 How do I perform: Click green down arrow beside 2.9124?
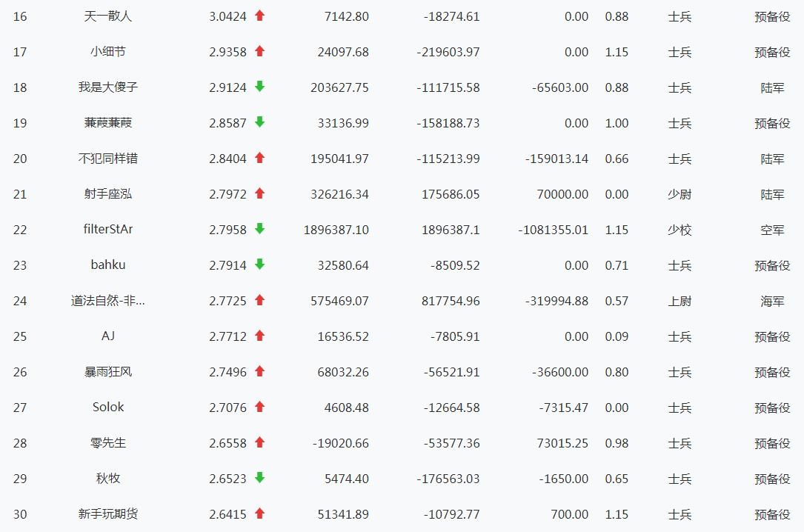259,87
